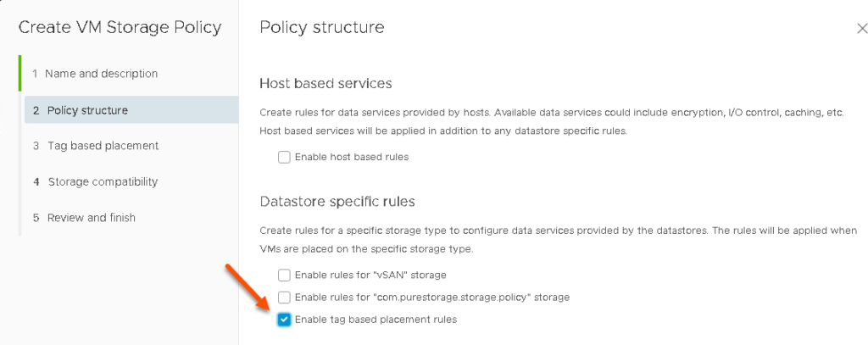Close the Create VM Storage Policy wizard

(862, 28)
